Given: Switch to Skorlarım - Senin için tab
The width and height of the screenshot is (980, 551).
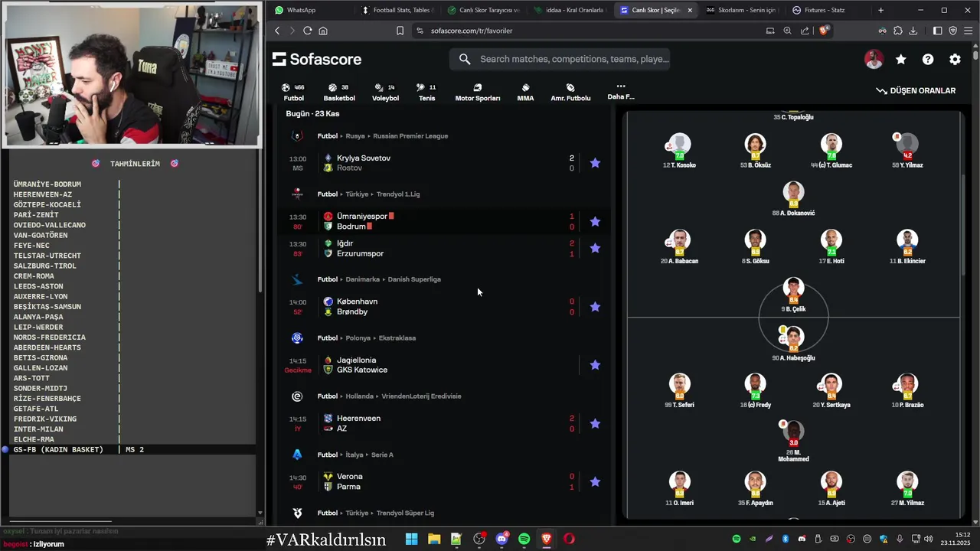Looking at the screenshot, I should point(740,10).
